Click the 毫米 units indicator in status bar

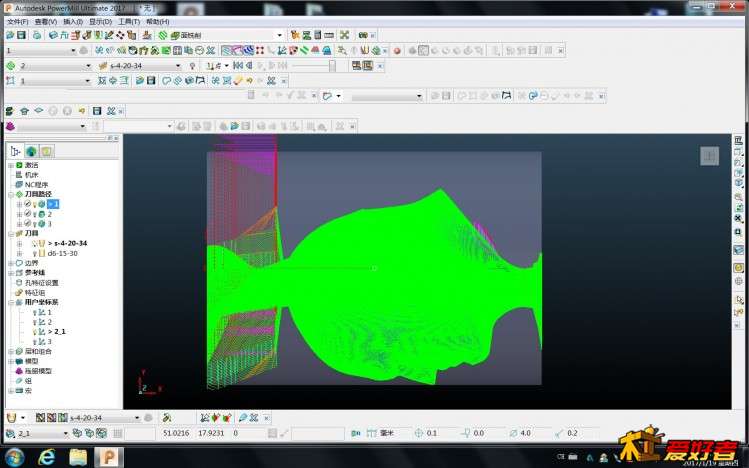(386, 433)
